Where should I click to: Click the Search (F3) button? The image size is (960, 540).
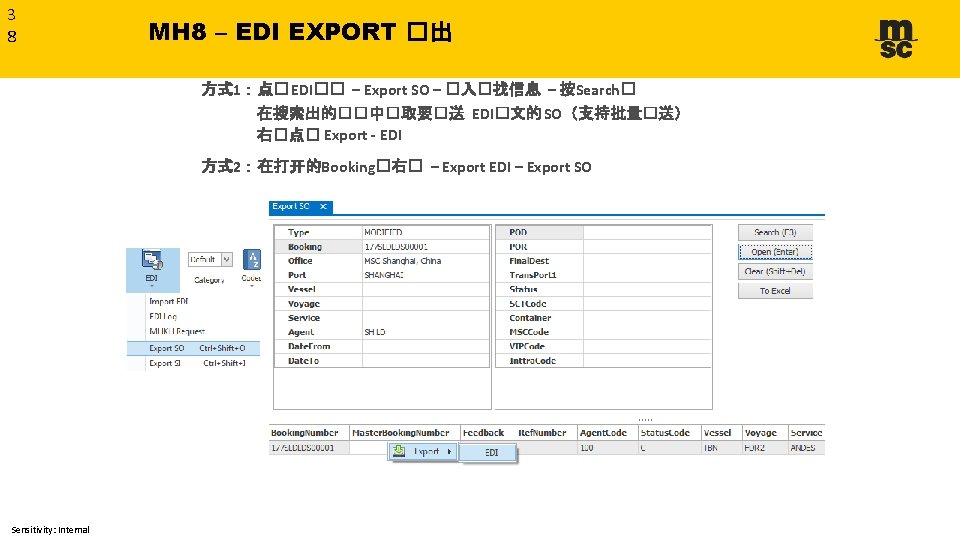coord(775,232)
